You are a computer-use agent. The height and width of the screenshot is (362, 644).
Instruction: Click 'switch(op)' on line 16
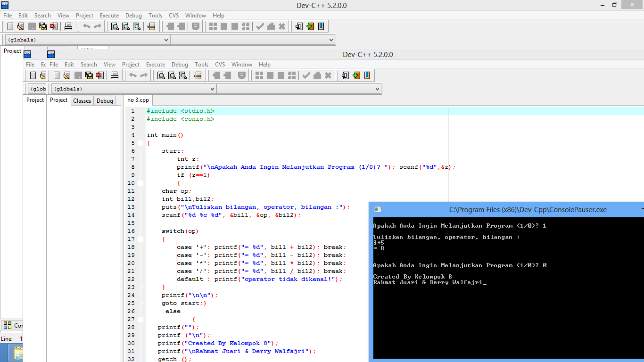tap(180, 231)
